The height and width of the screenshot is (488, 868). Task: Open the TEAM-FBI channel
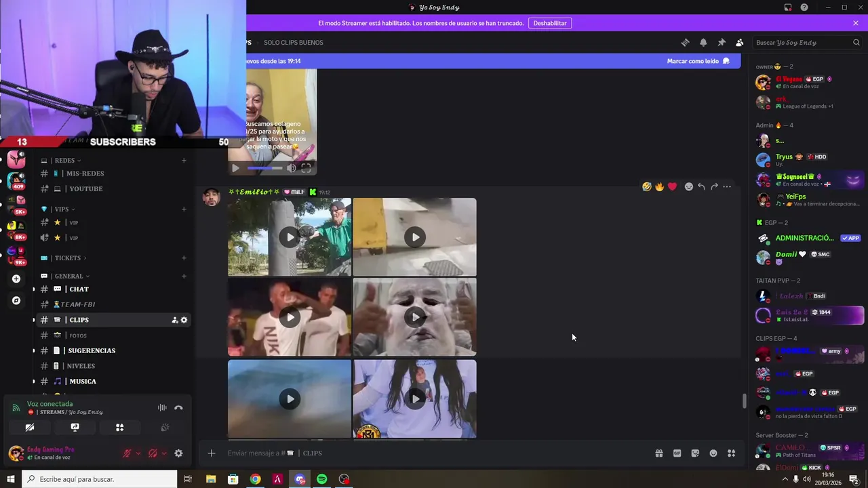[x=113, y=305]
